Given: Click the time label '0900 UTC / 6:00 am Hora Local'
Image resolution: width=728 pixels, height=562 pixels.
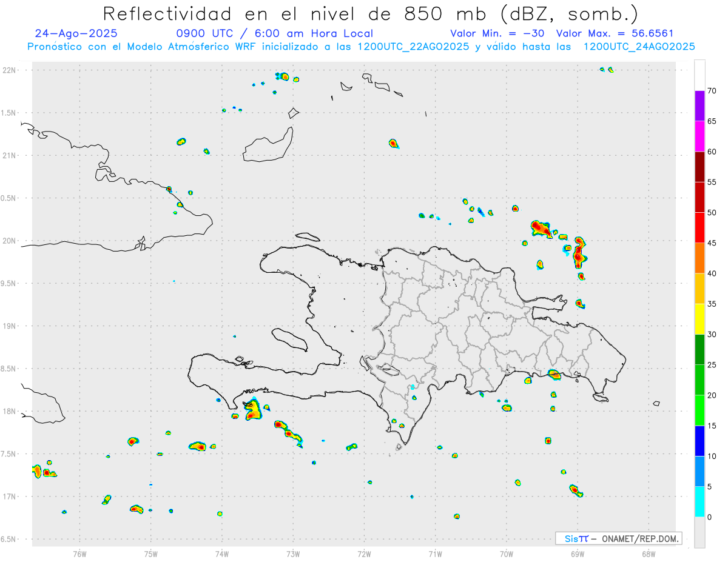Looking at the screenshot, I should 274,33.
